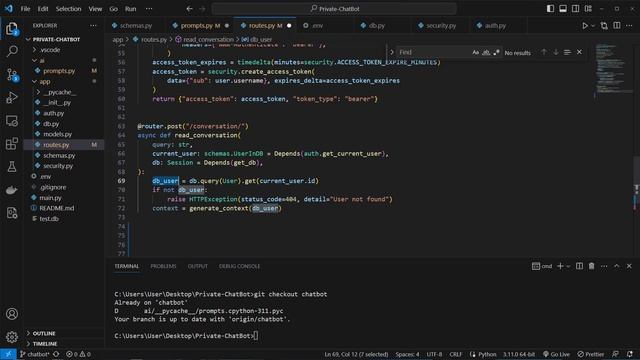
Task: Toggle Match Case in Find
Action: pyautogui.click(x=475, y=52)
